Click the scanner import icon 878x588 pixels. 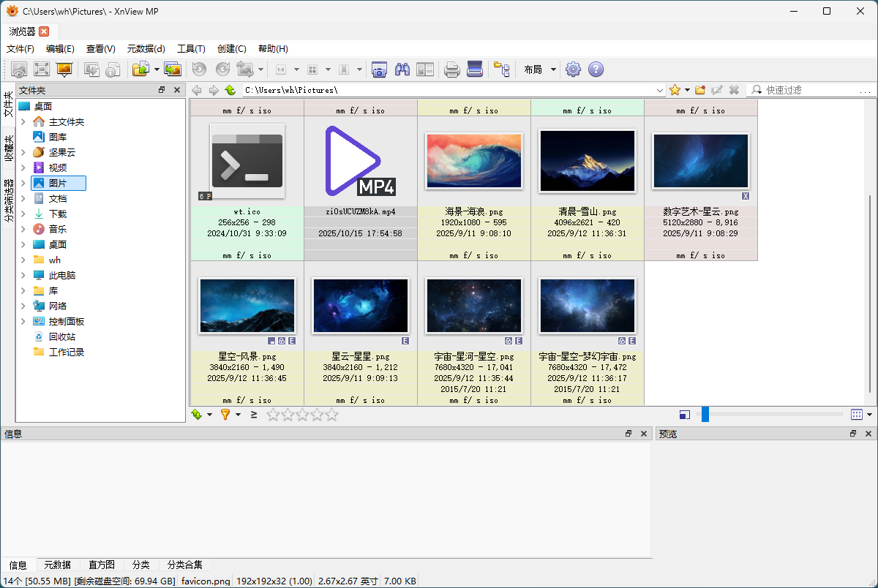pos(475,69)
